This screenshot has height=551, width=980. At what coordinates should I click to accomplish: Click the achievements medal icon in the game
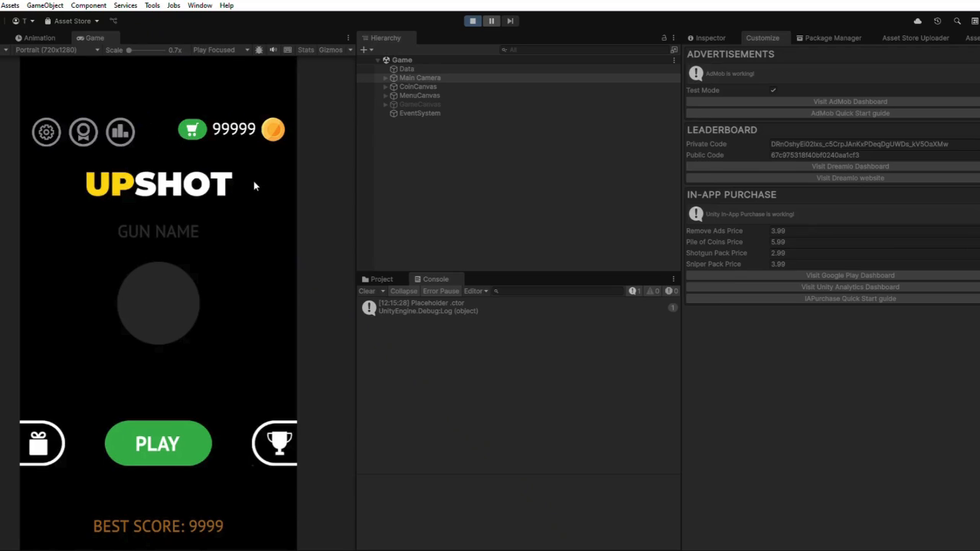click(x=83, y=132)
